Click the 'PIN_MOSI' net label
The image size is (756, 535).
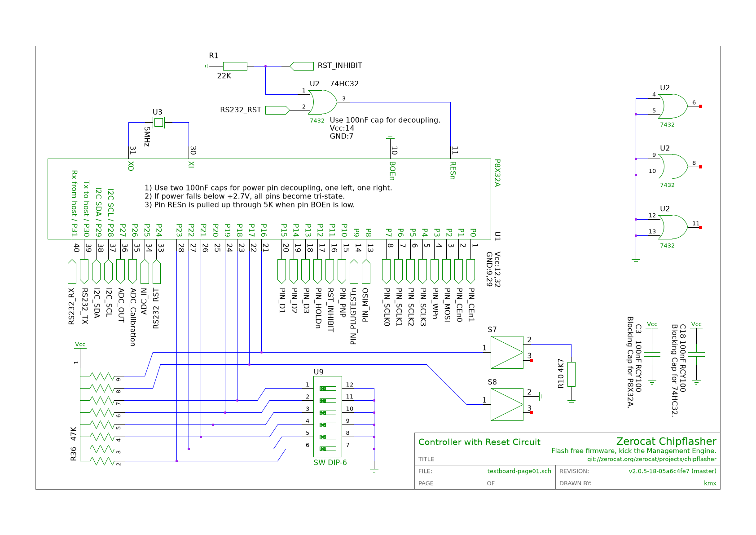coord(447,305)
